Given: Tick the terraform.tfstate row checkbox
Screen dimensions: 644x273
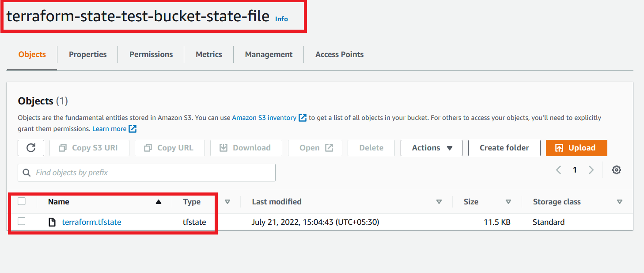Looking at the screenshot, I should 22,222.
